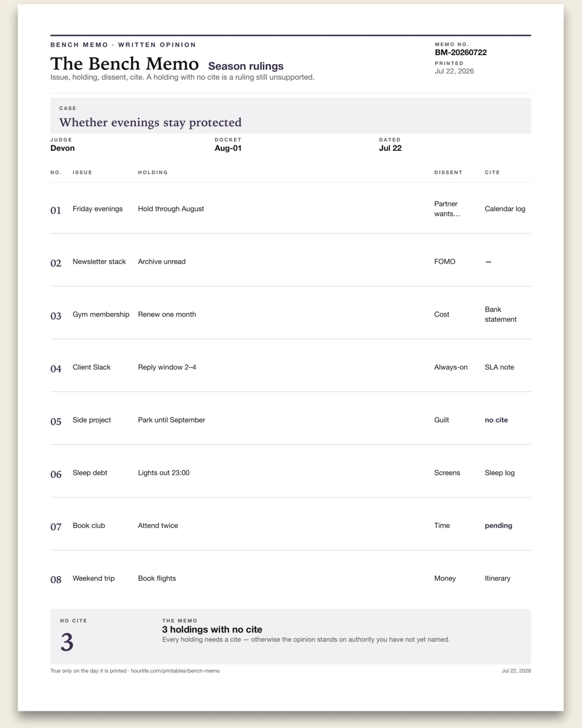Click the 'Bank statement' cite entry

[x=501, y=314]
